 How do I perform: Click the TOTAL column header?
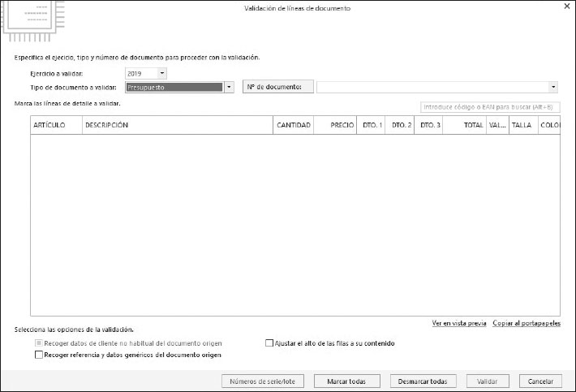(x=473, y=126)
